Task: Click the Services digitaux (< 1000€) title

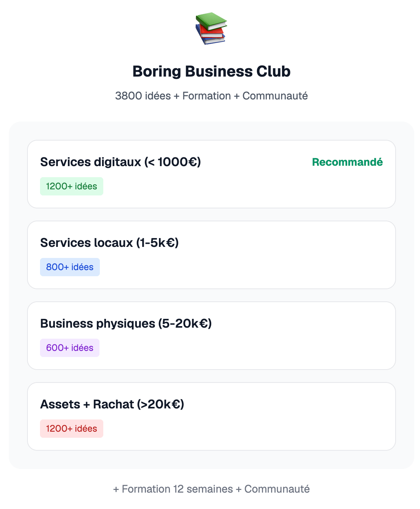Action: point(120,162)
